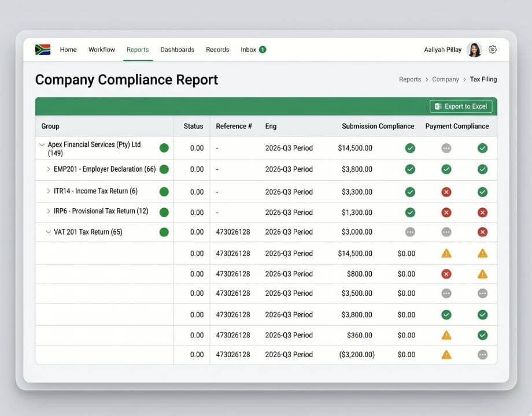The image size is (532, 416).
Task: Click the submission checkmark in the $1,300.00 row
Action: click(410, 213)
